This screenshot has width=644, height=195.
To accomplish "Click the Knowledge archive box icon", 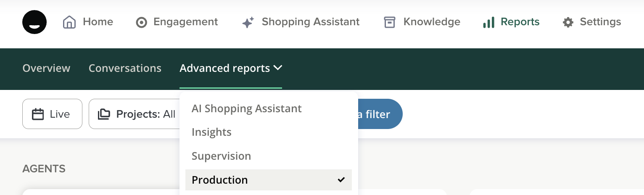I will click(x=390, y=22).
